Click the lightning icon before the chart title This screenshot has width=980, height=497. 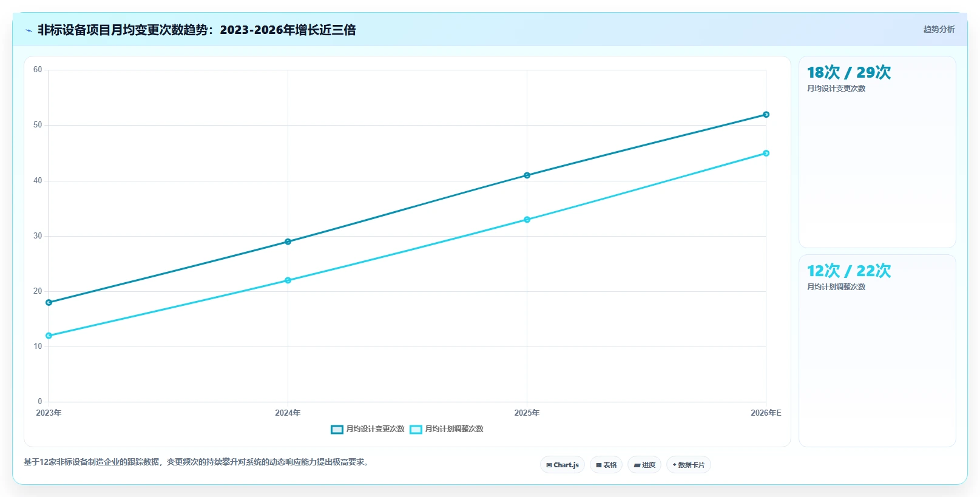coord(29,30)
